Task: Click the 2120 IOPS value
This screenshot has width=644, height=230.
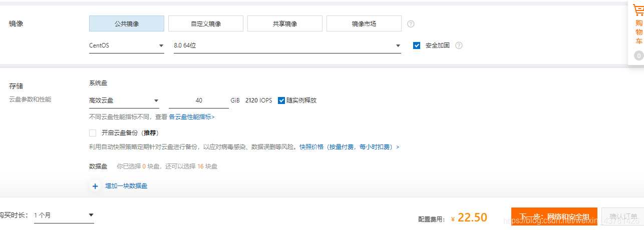Action: point(258,100)
